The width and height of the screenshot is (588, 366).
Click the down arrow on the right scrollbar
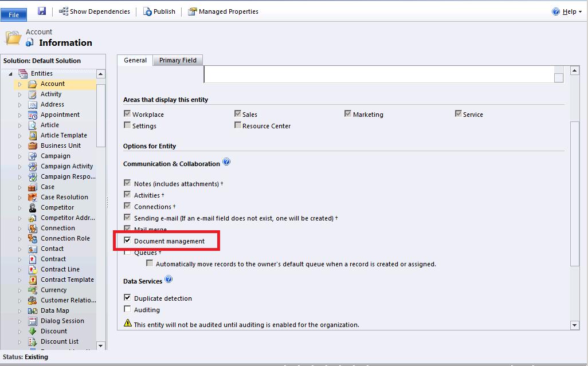(574, 325)
